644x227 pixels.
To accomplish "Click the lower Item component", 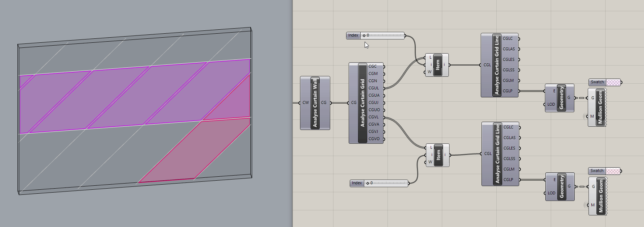I will click(438, 155).
